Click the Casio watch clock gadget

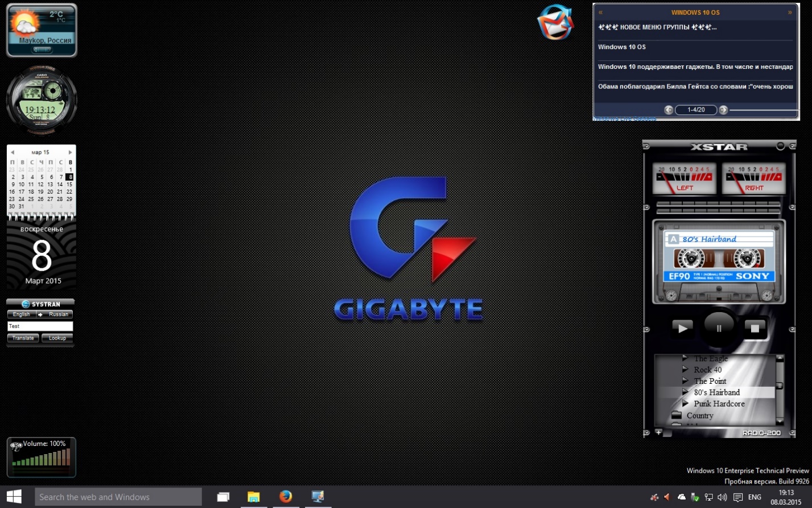[x=42, y=101]
